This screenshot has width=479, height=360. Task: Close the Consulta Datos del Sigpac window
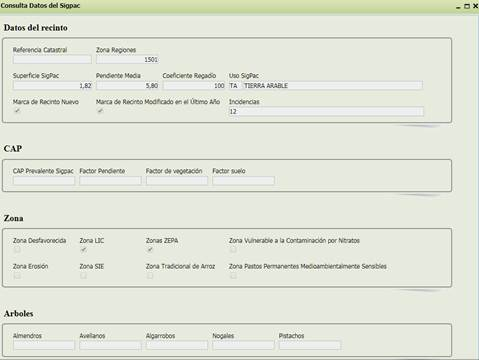coord(475,6)
